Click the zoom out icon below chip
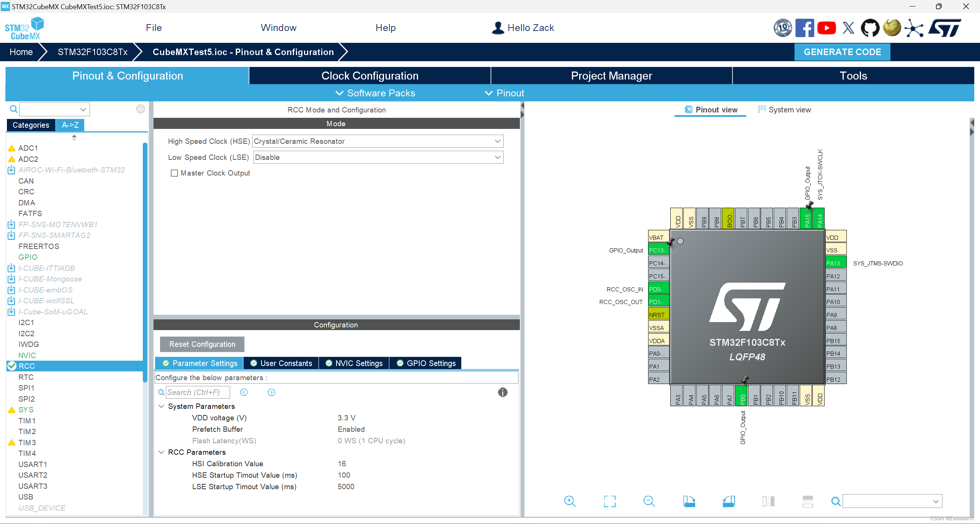 click(x=649, y=501)
